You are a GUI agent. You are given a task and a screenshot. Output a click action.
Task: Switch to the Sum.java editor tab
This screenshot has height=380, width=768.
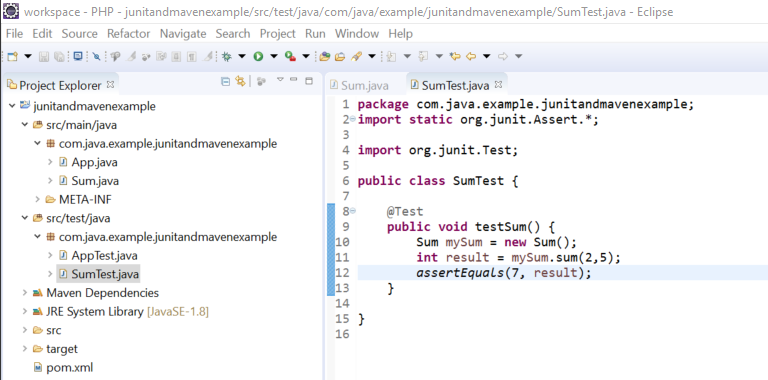click(360, 85)
